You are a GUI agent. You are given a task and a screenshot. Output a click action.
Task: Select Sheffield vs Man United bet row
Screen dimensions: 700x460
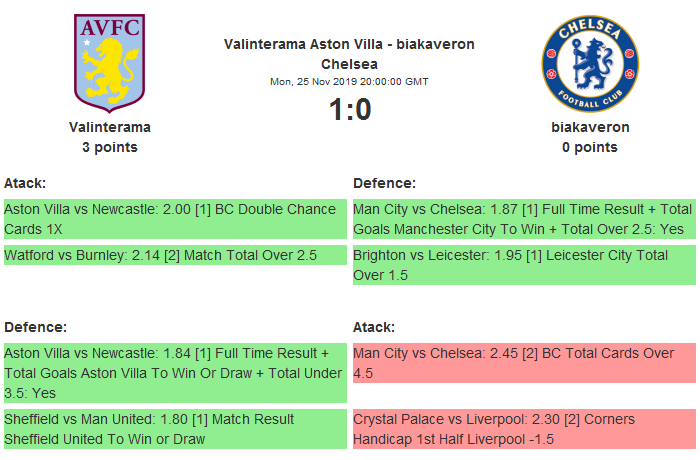tap(172, 429)
